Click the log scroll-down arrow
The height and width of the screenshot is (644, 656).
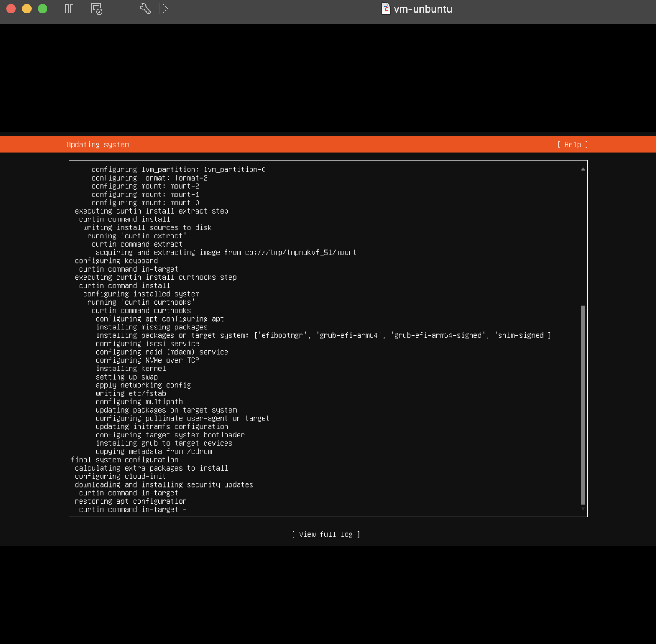pyautogui.click(x=583, y=509)
